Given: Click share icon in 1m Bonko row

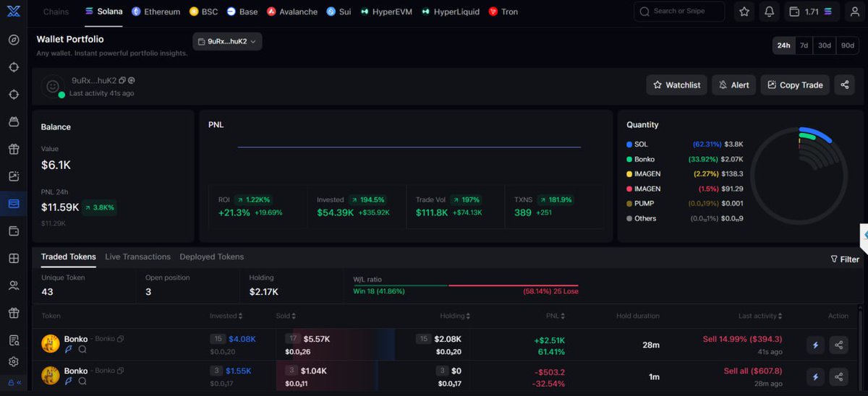Looking at the screenshot, I should pyautogui.click(x=839, y=376).
